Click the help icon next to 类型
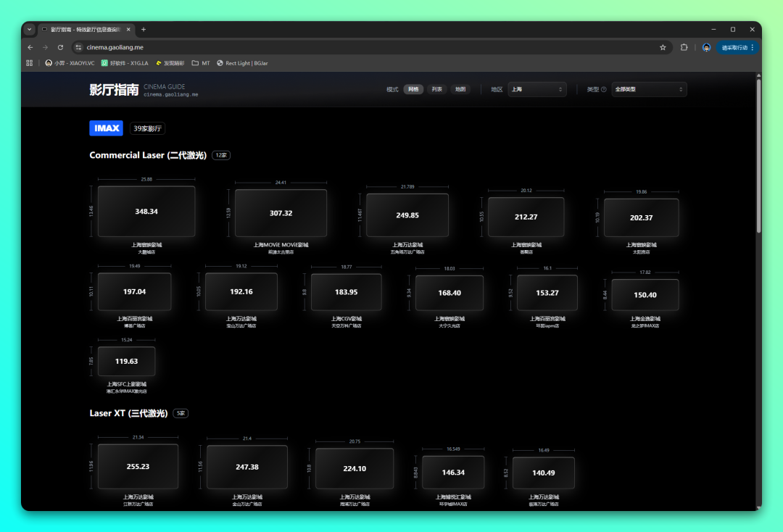 coord(603,90)
